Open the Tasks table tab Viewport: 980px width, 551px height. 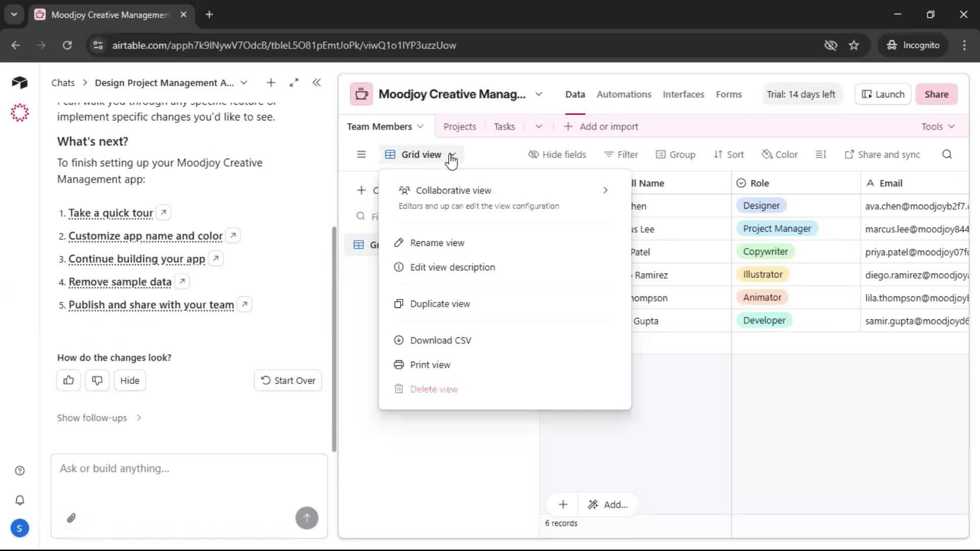[x=504, y=127]
